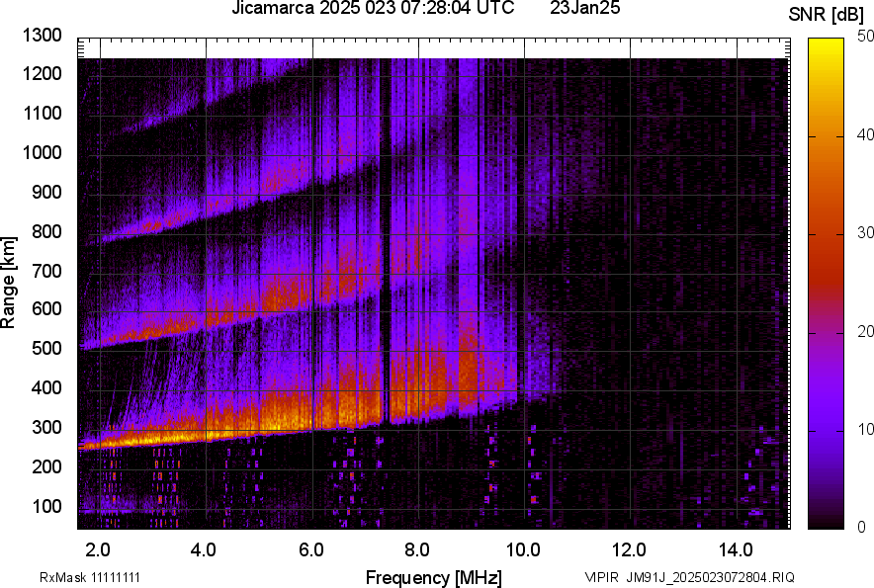Screen dimensions: 874x588
Task: Click the SNR [dB] colorbar heading
Action: 828,15
